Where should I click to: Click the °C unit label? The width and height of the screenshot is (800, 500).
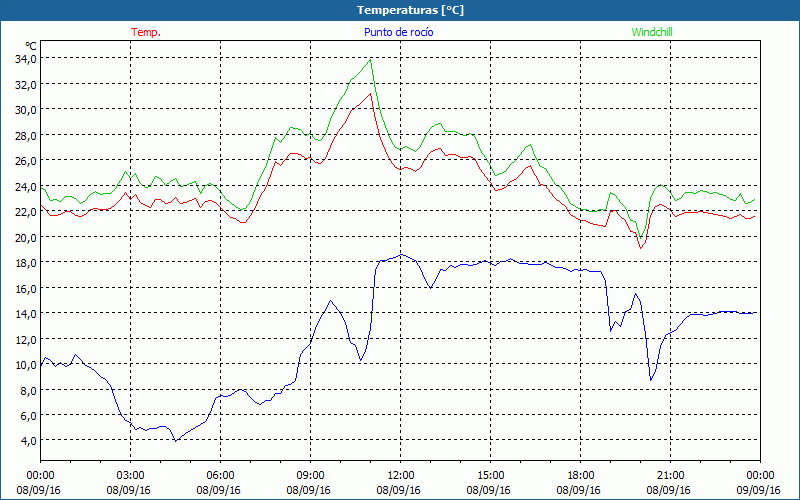[31, 46]
